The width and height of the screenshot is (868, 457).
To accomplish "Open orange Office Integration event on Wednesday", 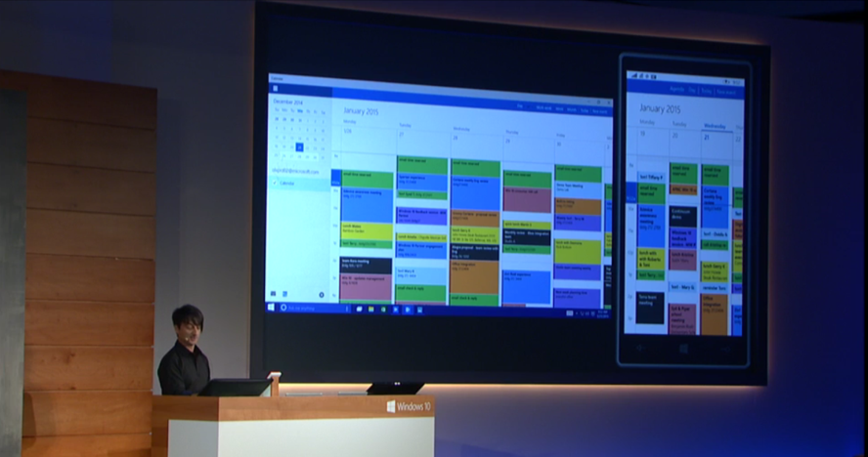I will 474,277.
